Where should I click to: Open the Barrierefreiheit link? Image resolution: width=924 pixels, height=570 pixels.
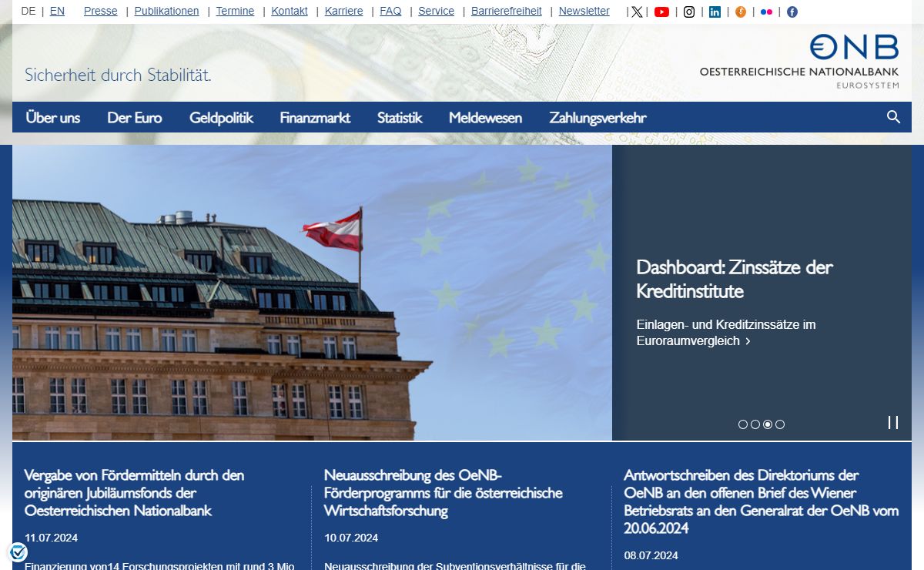pos(507,12)
